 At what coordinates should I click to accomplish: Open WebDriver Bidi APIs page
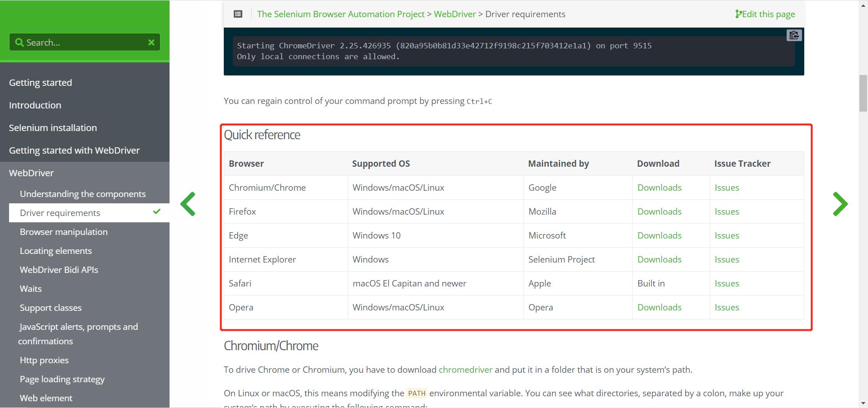point(59,270)
